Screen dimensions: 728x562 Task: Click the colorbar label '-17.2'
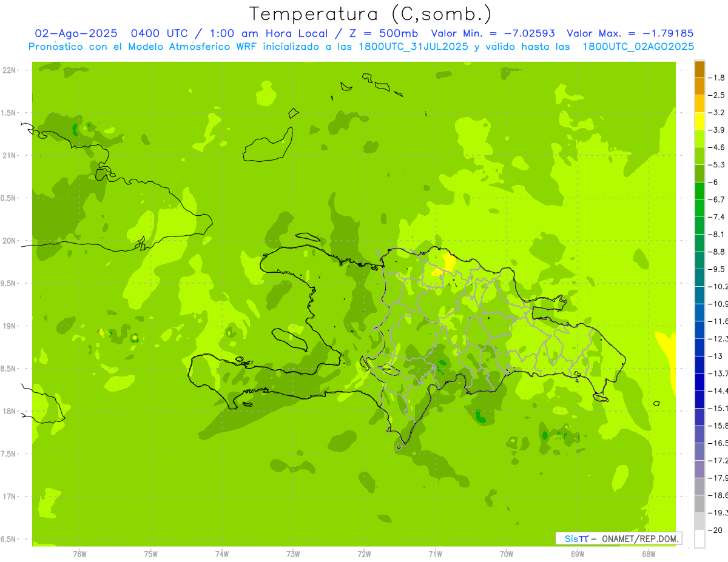pos(718,460)
